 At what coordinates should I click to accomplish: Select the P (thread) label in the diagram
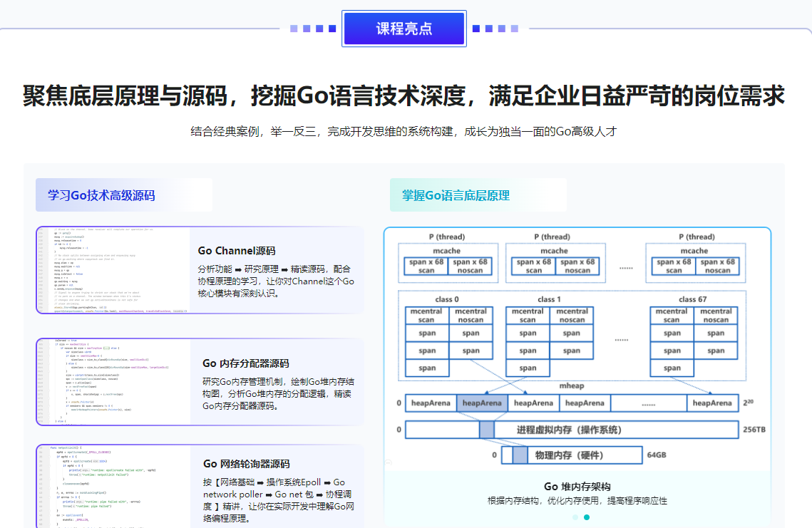pyautogui.click(x=448, y=236)
